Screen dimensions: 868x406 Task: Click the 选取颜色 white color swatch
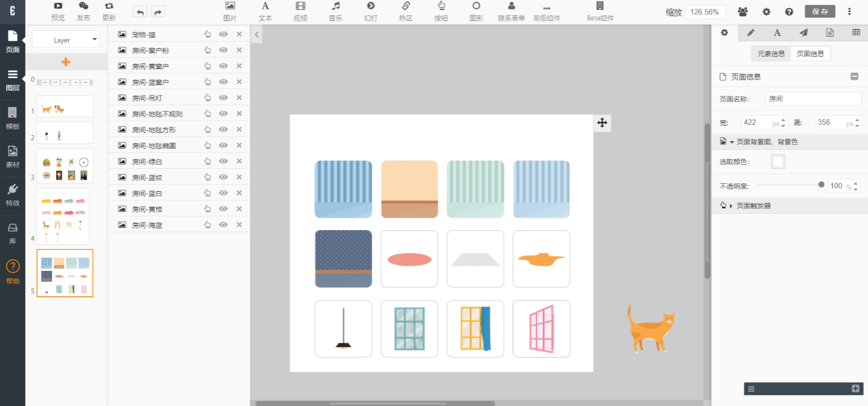[778, 162]
